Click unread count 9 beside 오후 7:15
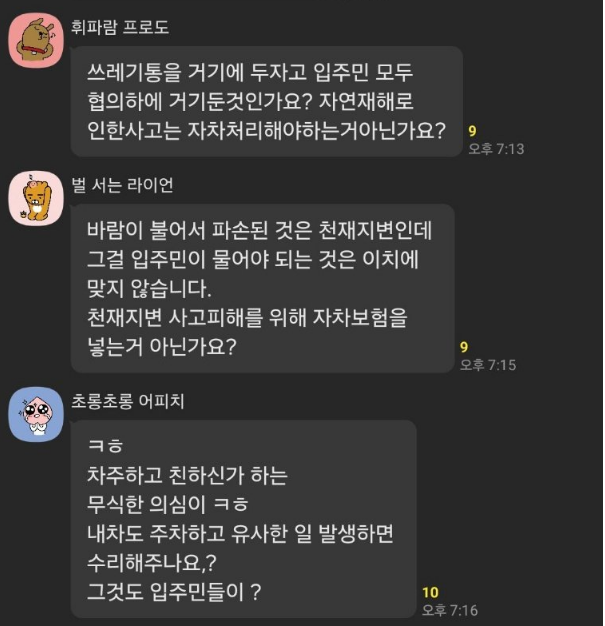Screen dimensions: 605x626 coord(464,347)
